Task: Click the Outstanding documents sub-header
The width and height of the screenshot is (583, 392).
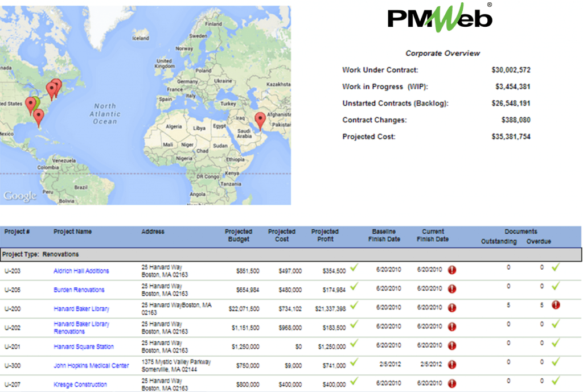Action: (499, 242)
